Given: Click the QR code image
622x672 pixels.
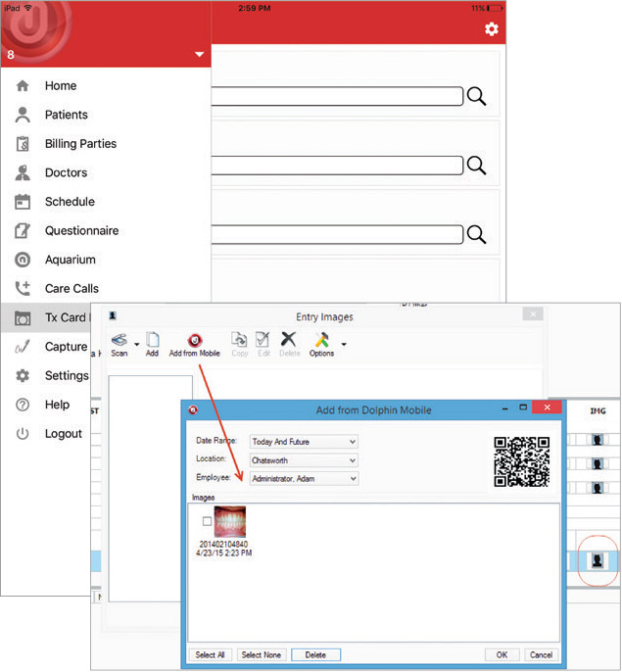Looking at the screenshot, I should (x=521, y=462).
